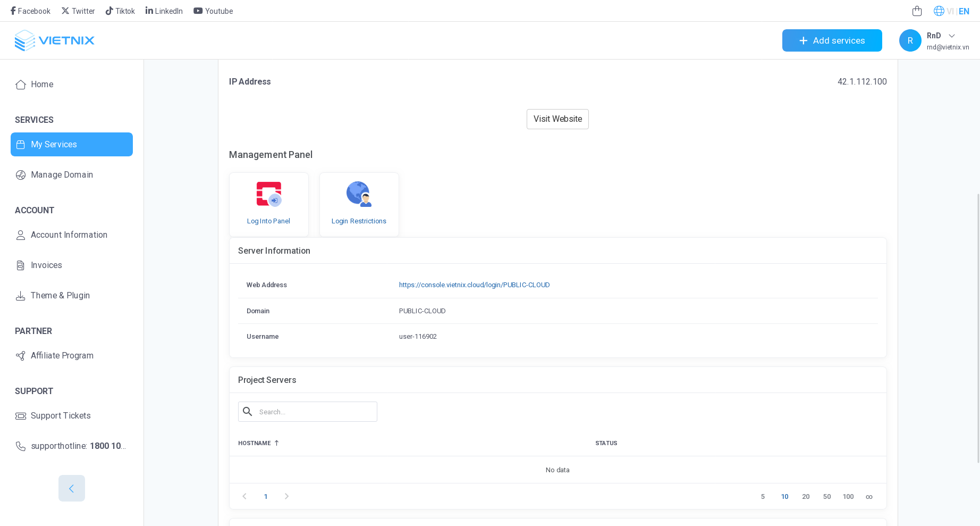Click the shopping cart icon
Image resolution: width=980 pixels, height=526 pixels.
[917, 11]
